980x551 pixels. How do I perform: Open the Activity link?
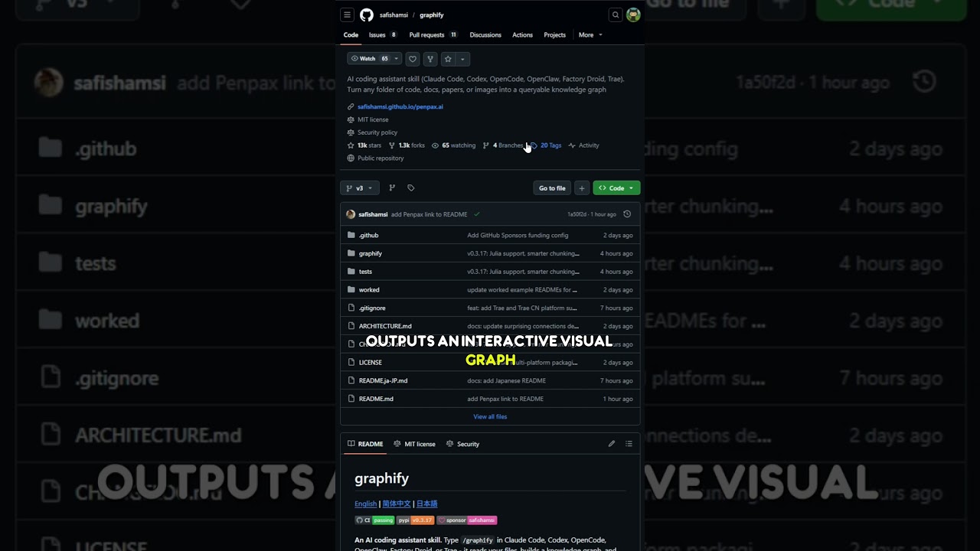pyautogui.click(x=583, y=145)
